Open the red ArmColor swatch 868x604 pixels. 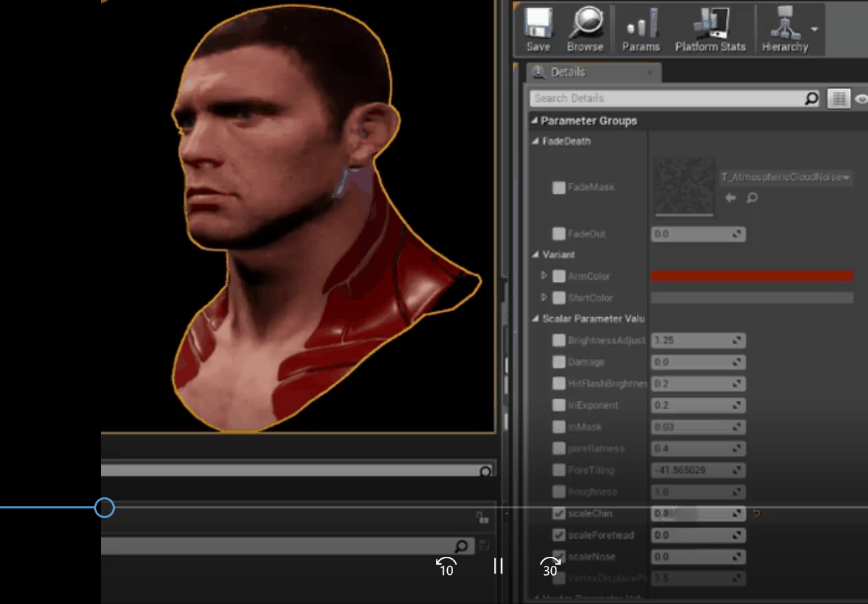coord(752,276)
